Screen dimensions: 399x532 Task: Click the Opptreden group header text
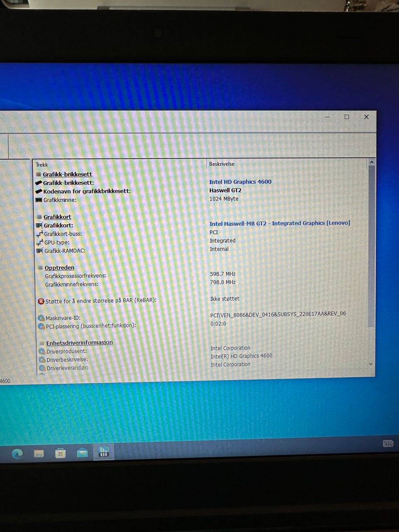coord(59,268)
